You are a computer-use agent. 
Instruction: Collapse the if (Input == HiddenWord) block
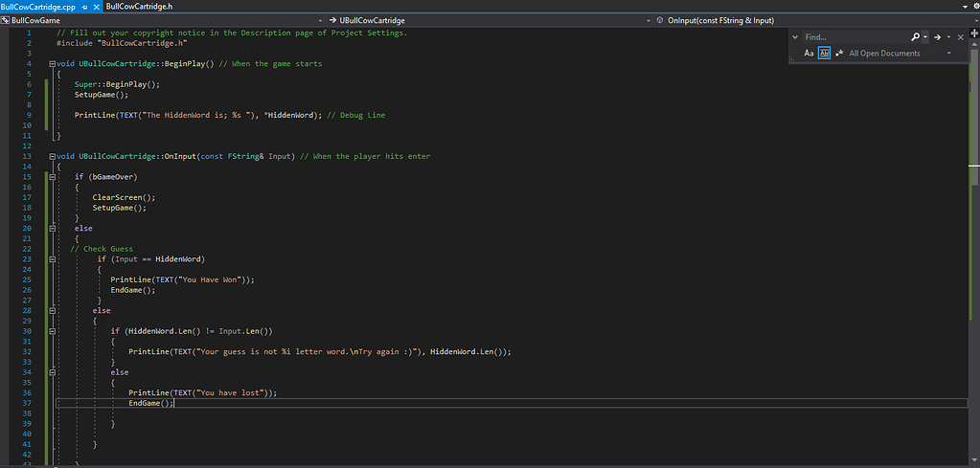(x=51, y=259)
